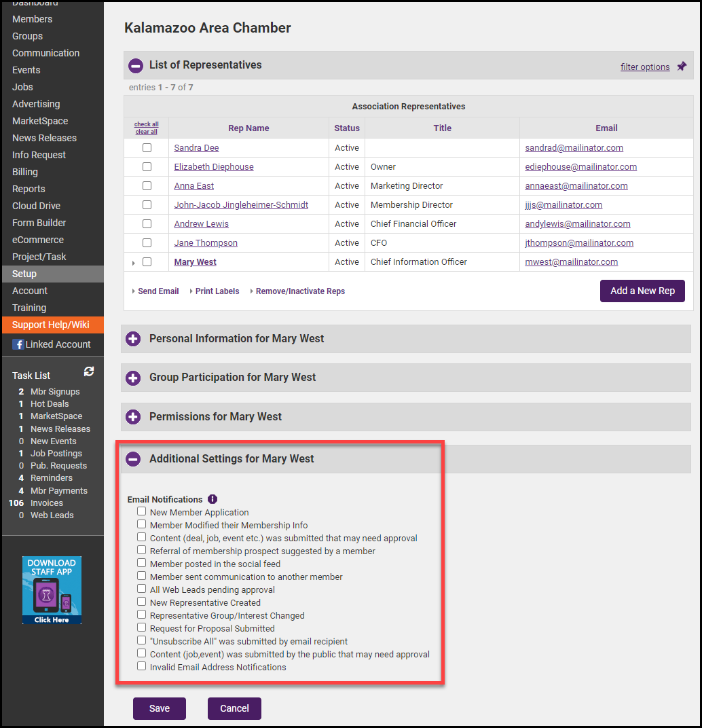Image resolution: width=702 pixels, height=728 pixels.
Task: Tick Invalid Email Address Notifications checkbox
Action: (x=141, y=666)
